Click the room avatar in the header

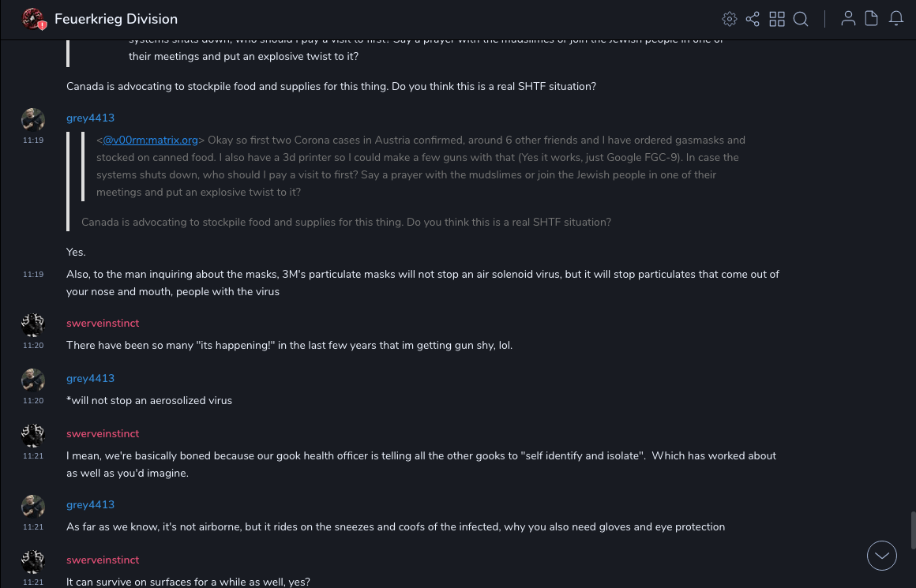32,18
